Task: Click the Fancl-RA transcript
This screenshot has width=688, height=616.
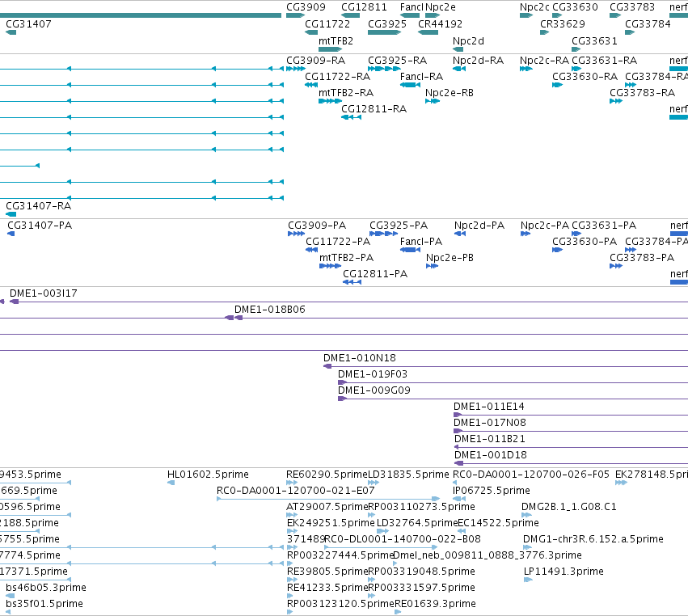Action: coord(410,85)
